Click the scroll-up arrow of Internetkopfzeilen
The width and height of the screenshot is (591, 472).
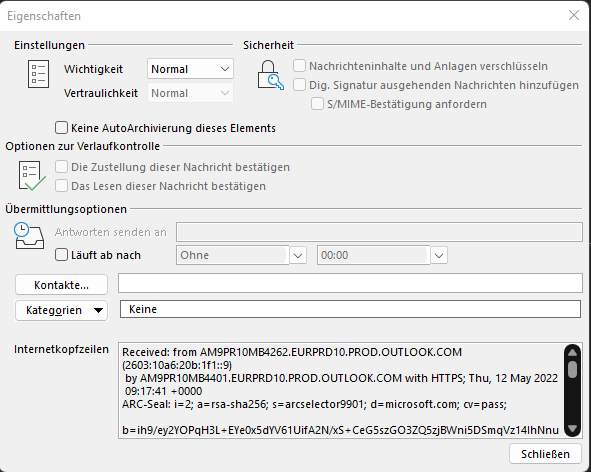[572, 352]
